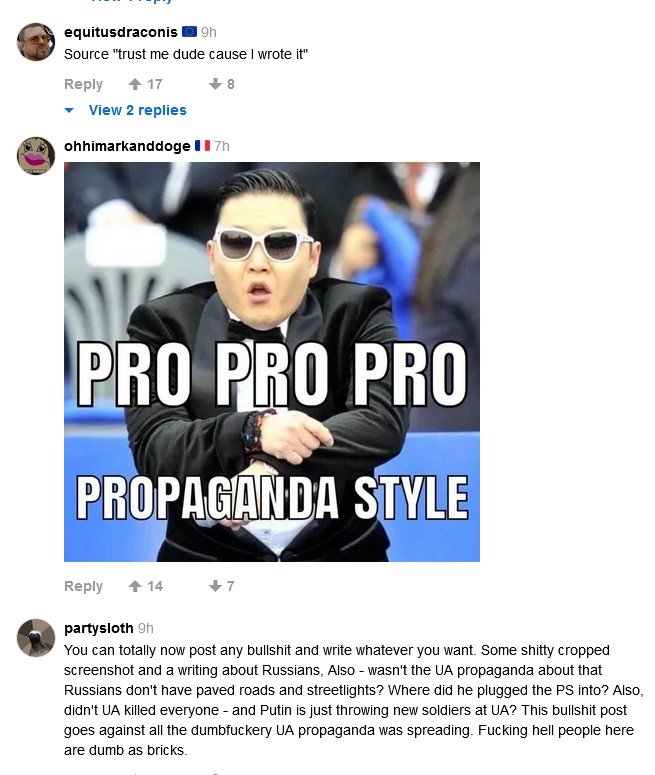Viewport: 655px width, 775px height.
Task: Upvote equitusdraconis comment arrow
Action: [135, 84]
